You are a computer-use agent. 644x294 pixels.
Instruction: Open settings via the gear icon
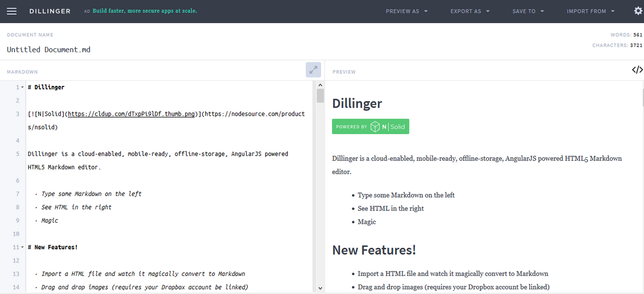point(638,11)
